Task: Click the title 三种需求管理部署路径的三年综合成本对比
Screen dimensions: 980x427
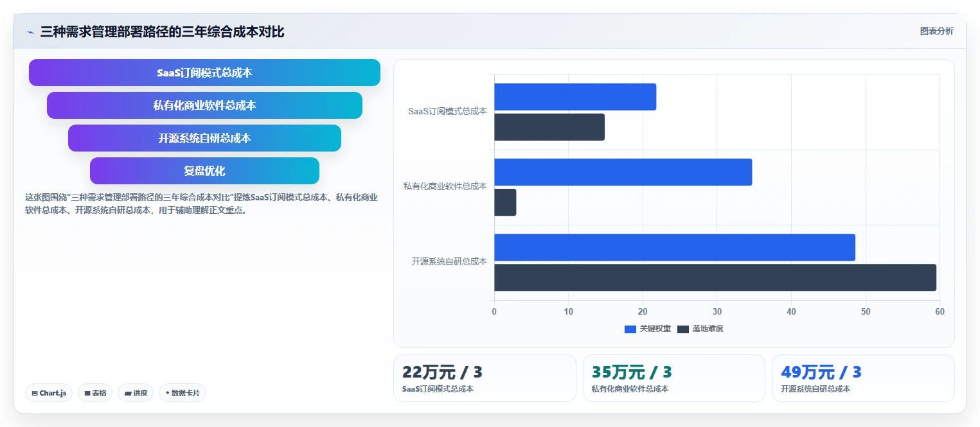Action: pos(162,31)
